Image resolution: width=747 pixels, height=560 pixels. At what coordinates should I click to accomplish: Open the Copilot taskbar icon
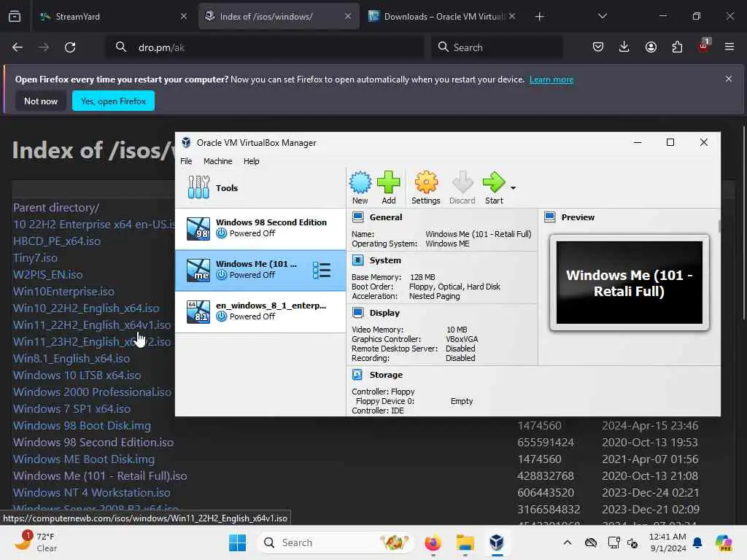coord(724,542)
